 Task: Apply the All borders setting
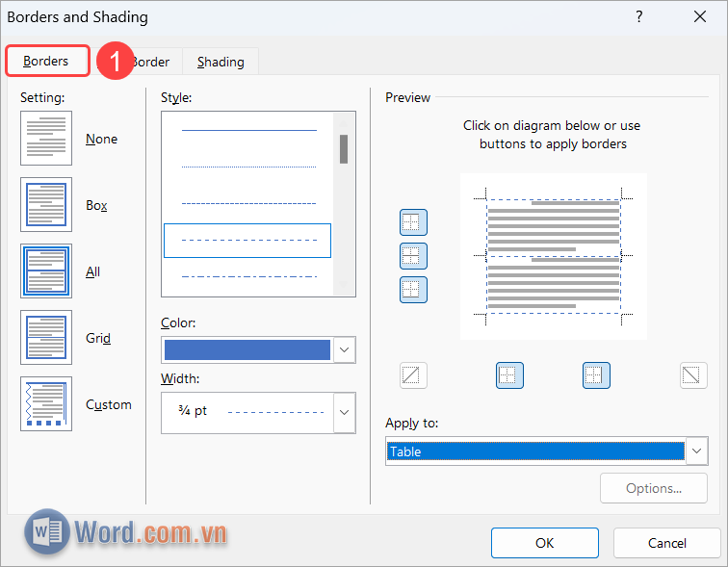(x=46, y=271)
